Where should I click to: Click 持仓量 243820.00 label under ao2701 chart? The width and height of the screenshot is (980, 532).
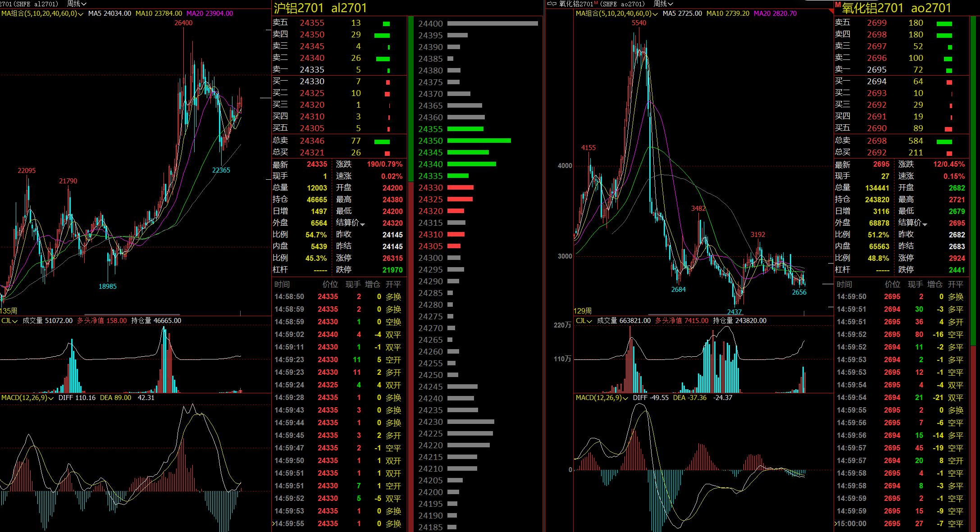tap(739, 321)
